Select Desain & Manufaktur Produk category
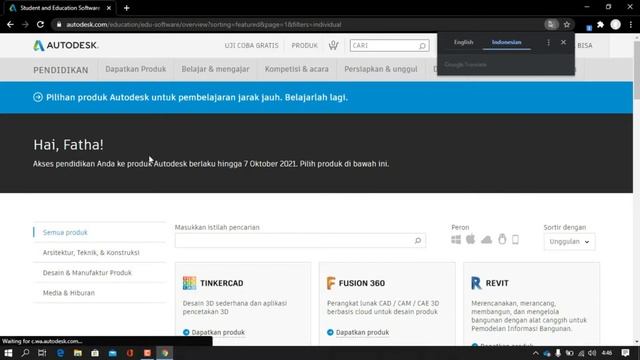 pos(87,273)
